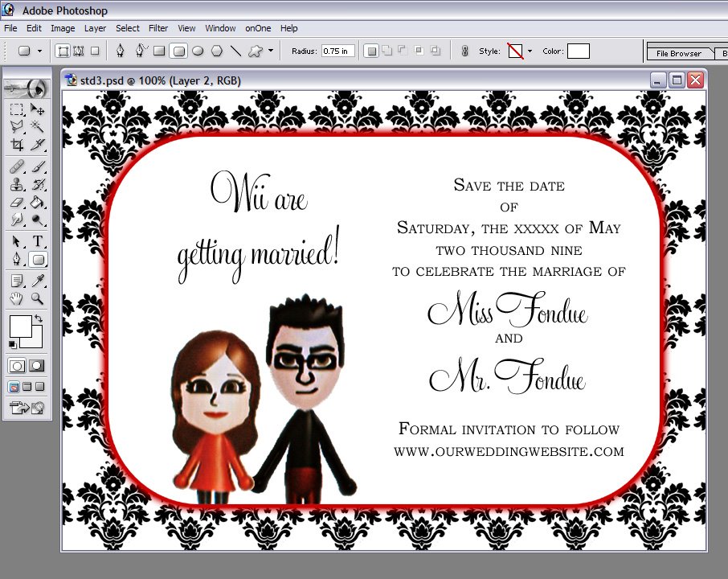728x579 pixels.
Task: Open the Style picker dropdown arrow
Action: tap(530, 51)
